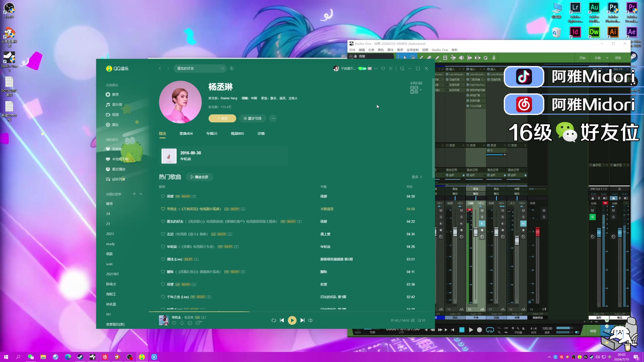Go to previous track in QQ Music
Image resolution: width=644 pixels, height=362 pixels.
[x=282, y=320]
